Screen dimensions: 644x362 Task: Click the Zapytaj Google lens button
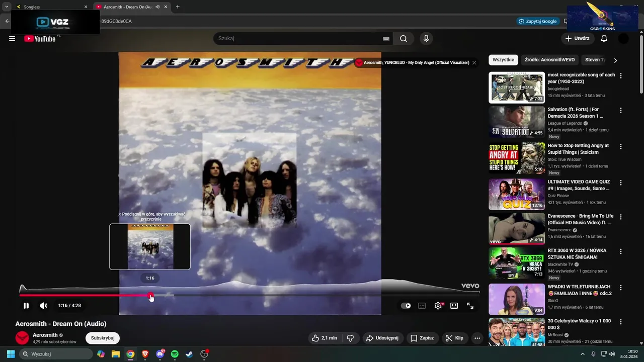[x=538, y=21]
